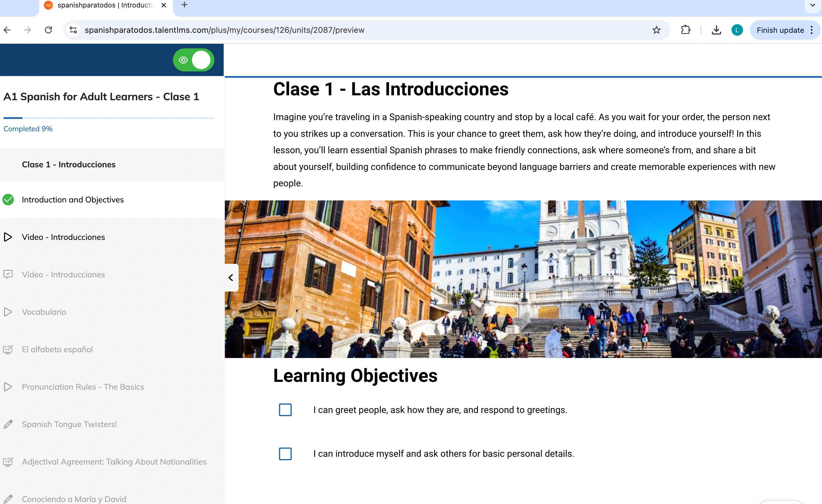Viewport: 822px width, 504px height.
Task: Go back using browser back arrow
Action: pyautogui.click(x=7, y=30)
